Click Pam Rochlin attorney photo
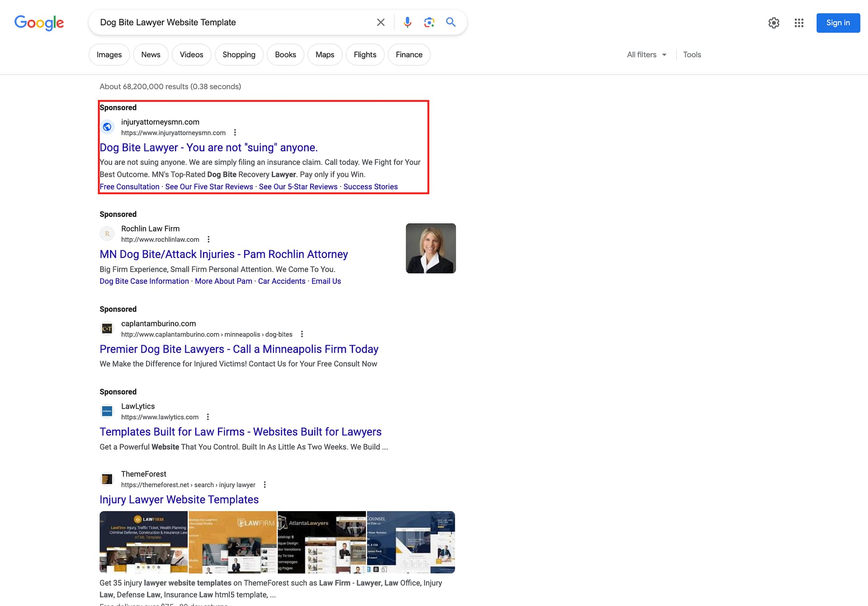868x606 pixels. click(x=430, y=248)
